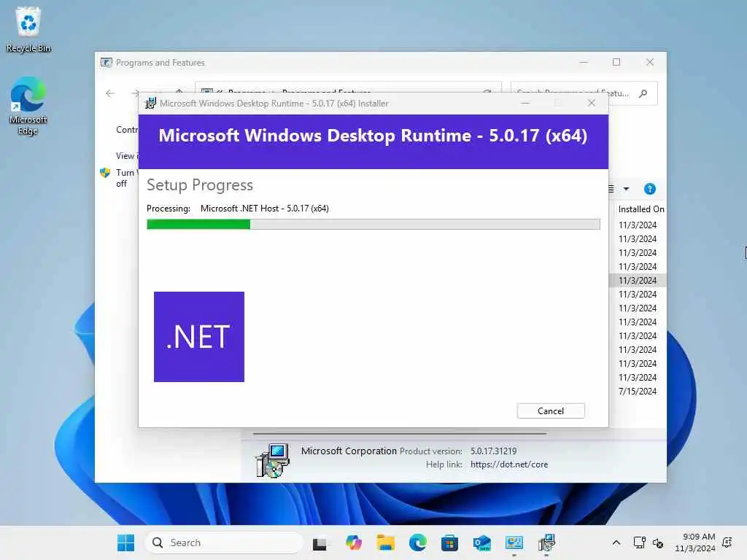Click the Search Programs and Features box
This screenshot has width=747, height=560.
tap(584, 93)
